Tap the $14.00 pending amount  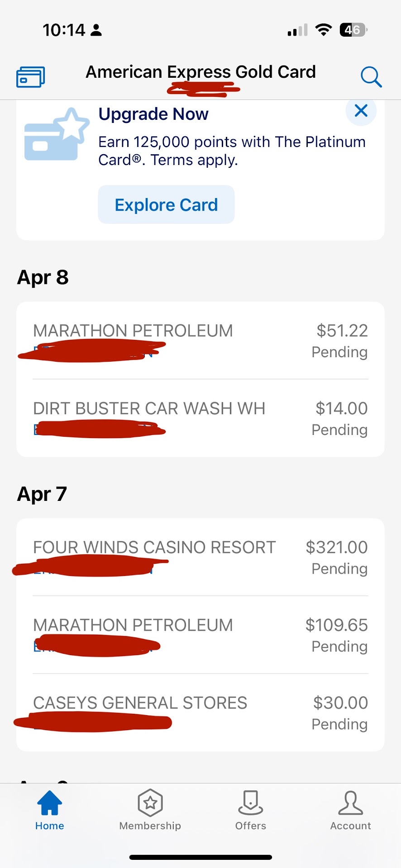pyautogui.click(x=341, y=409)
